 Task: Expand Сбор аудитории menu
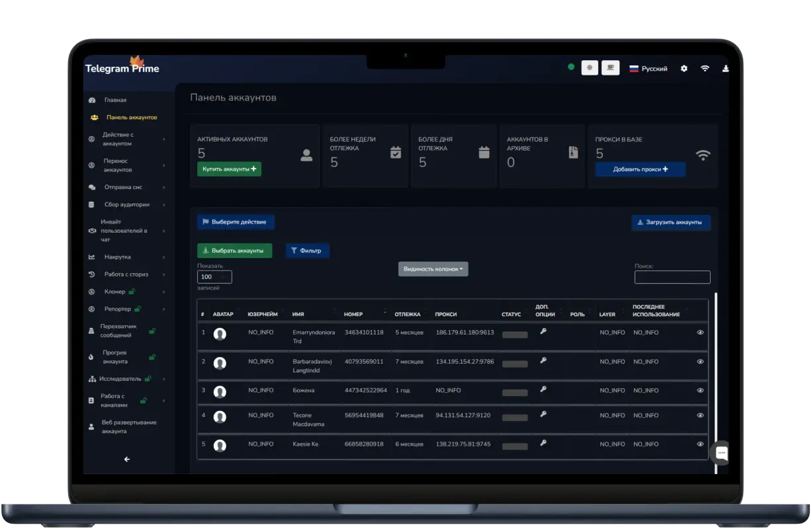point(126,205)
